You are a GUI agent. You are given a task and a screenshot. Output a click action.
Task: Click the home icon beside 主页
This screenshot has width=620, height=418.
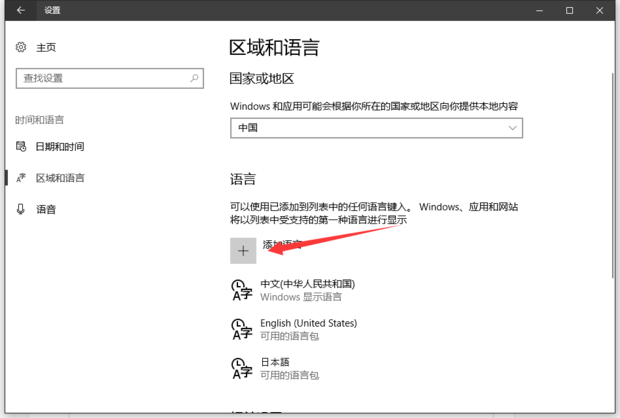(x=21, y=47)
